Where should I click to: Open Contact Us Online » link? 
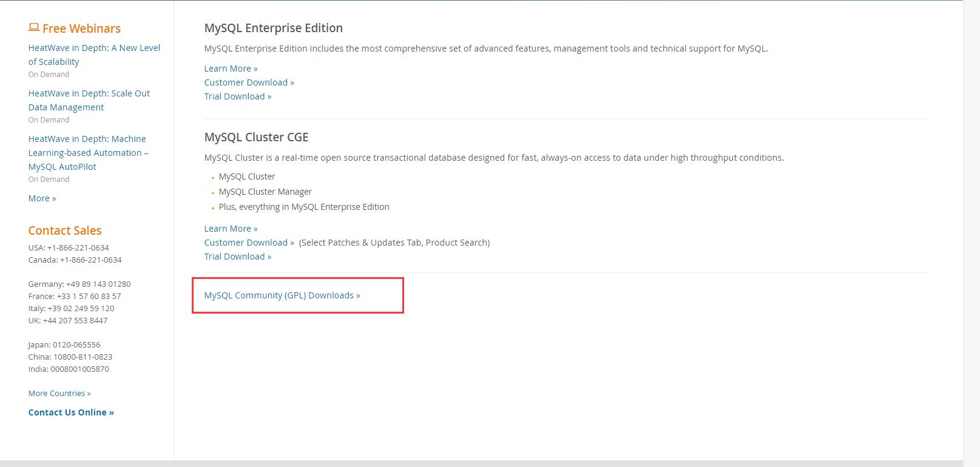pos(71,412)
